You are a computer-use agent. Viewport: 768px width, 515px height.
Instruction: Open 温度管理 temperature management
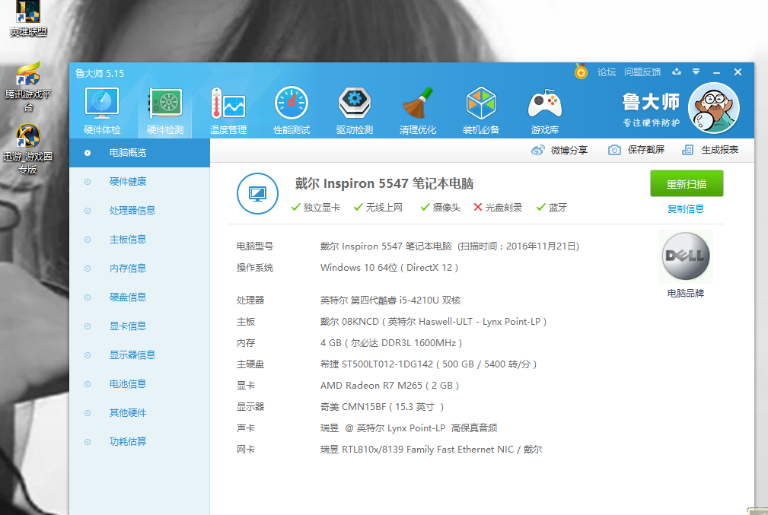tap(228, 111)
